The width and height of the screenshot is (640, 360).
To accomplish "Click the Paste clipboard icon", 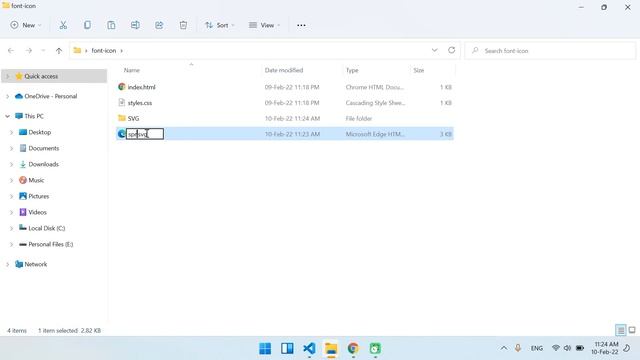I will click(111, 25).
